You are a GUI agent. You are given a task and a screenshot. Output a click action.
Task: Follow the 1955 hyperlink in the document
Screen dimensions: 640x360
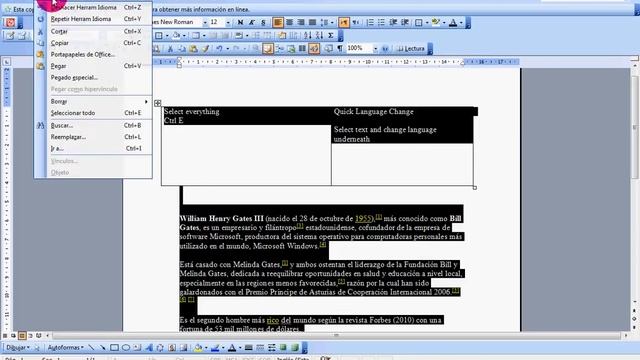coord(364,218)
